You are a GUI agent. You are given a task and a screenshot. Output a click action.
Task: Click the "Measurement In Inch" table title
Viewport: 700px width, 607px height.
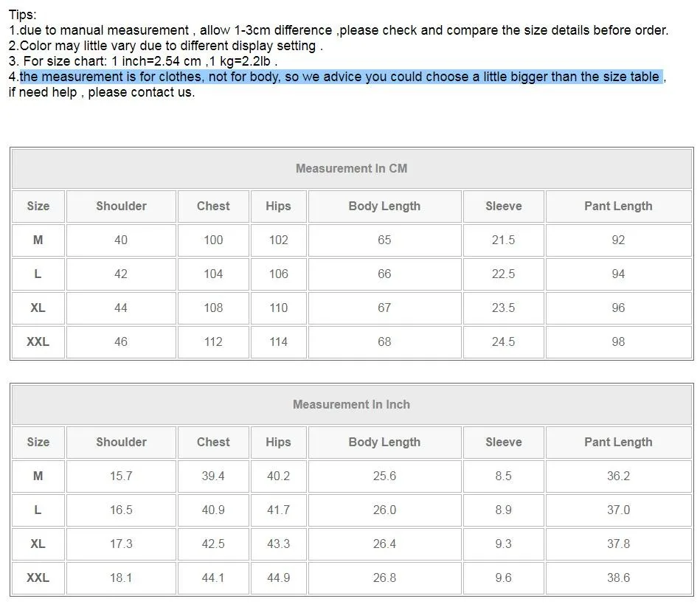[351, 404]
